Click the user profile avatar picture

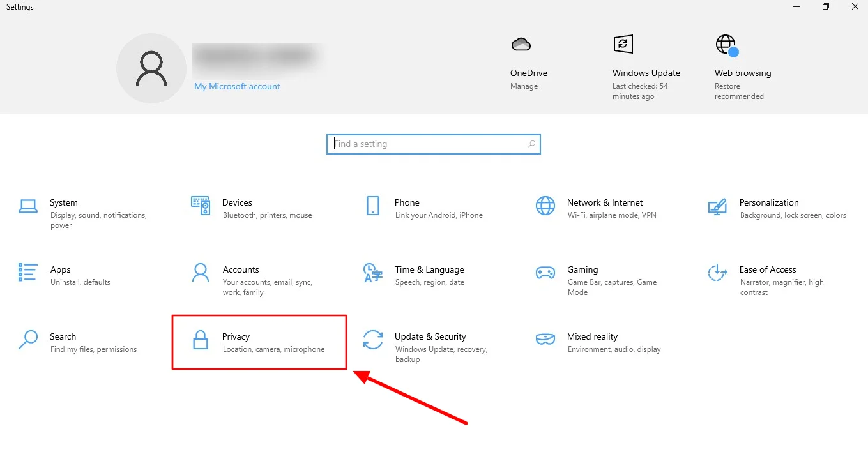151,69
